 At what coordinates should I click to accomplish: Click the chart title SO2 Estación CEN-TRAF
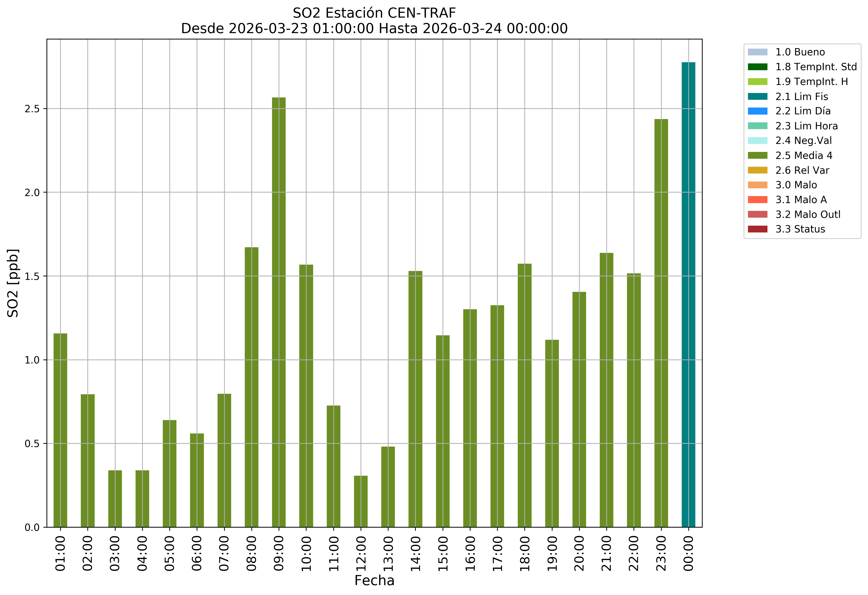point(374,13)
